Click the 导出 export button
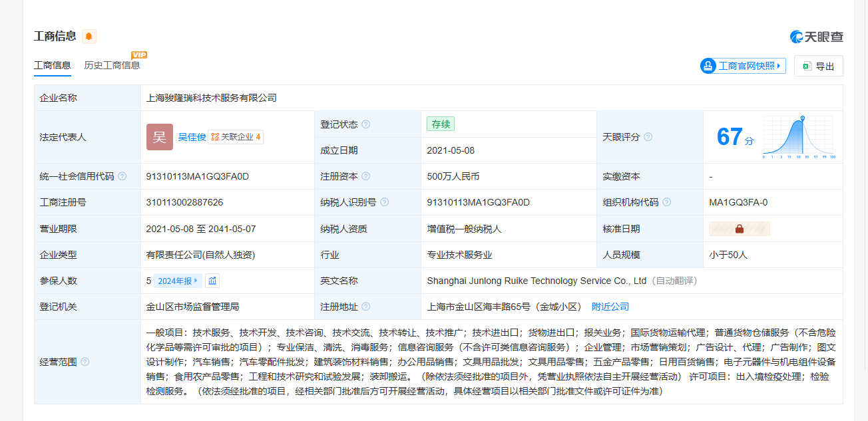This screenshot has width=868, height=421. pos(818,66)
